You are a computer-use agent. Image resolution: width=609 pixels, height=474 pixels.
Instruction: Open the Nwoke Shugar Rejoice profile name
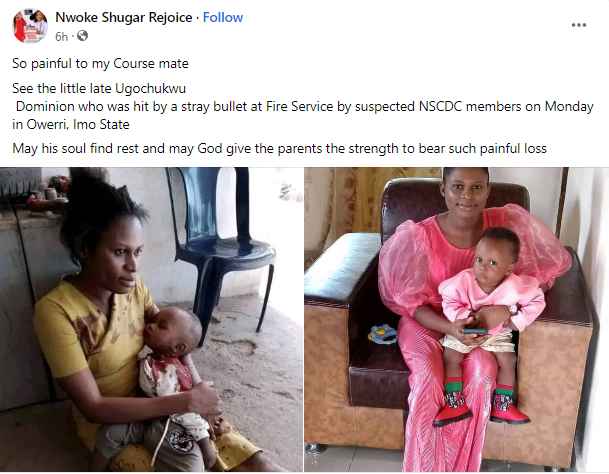point(124,17)
